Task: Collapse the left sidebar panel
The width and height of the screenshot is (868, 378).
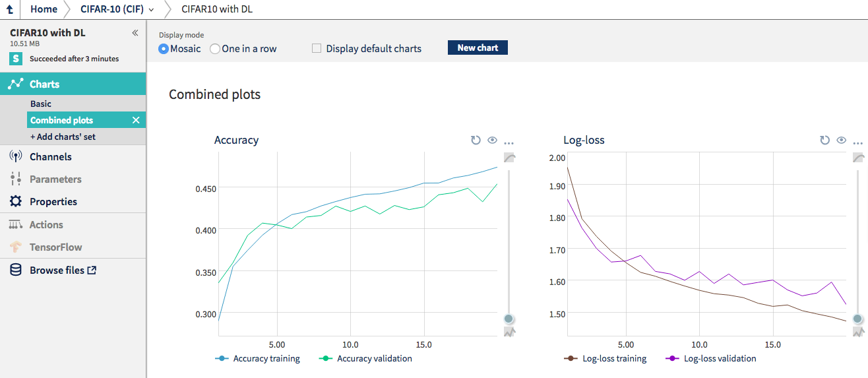Action: [x=135, y=32]
